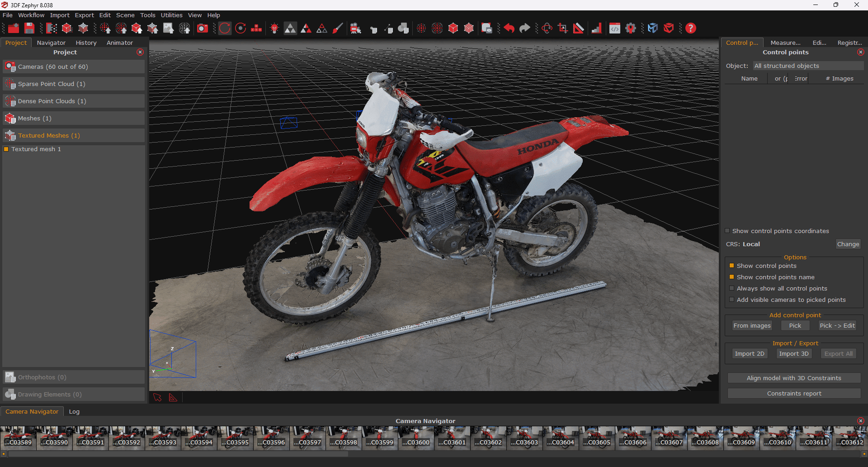This screenshot has height=467, width=868.
Task: Select camera thumbnail C03589
Action: [x=19, y=438]
